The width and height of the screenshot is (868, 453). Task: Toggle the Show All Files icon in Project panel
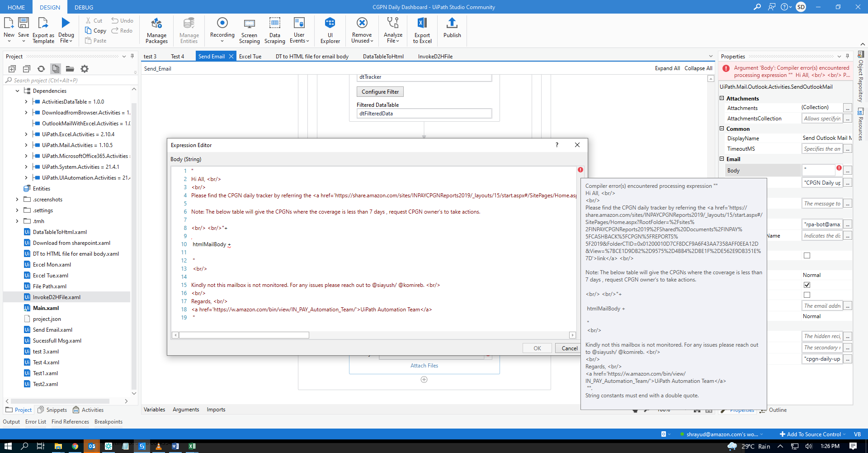[x=56, y=69]
